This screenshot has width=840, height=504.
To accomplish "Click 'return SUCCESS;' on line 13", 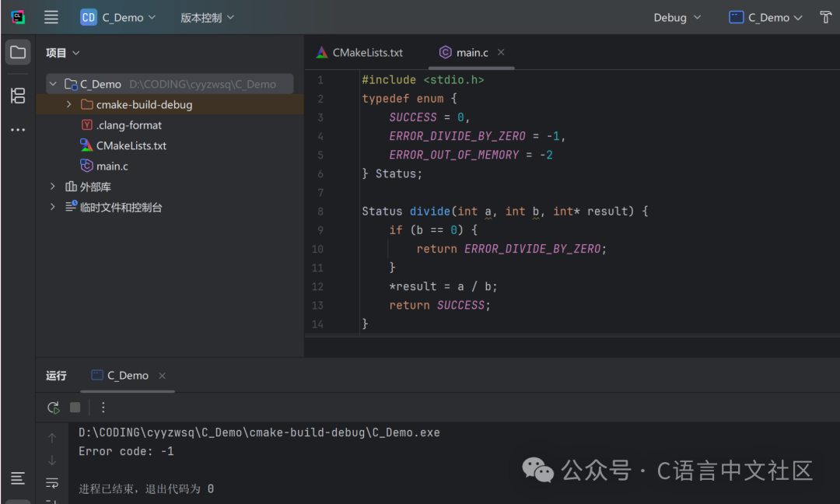I will click(439, 306).
